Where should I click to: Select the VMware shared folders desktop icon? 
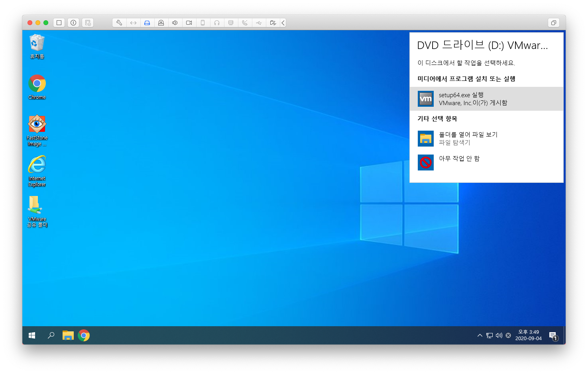click(x=37, y=212)
